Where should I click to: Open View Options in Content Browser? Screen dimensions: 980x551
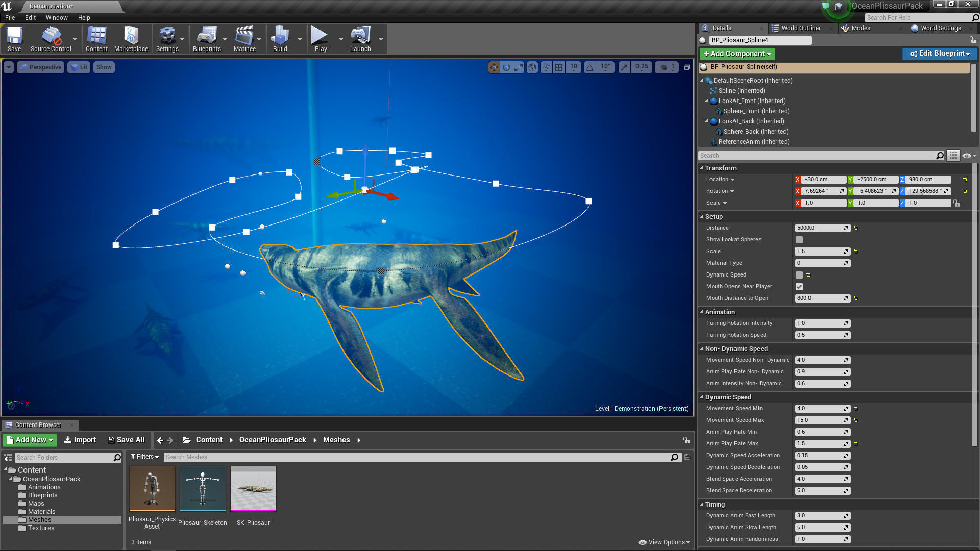click(x=664, y=542)
